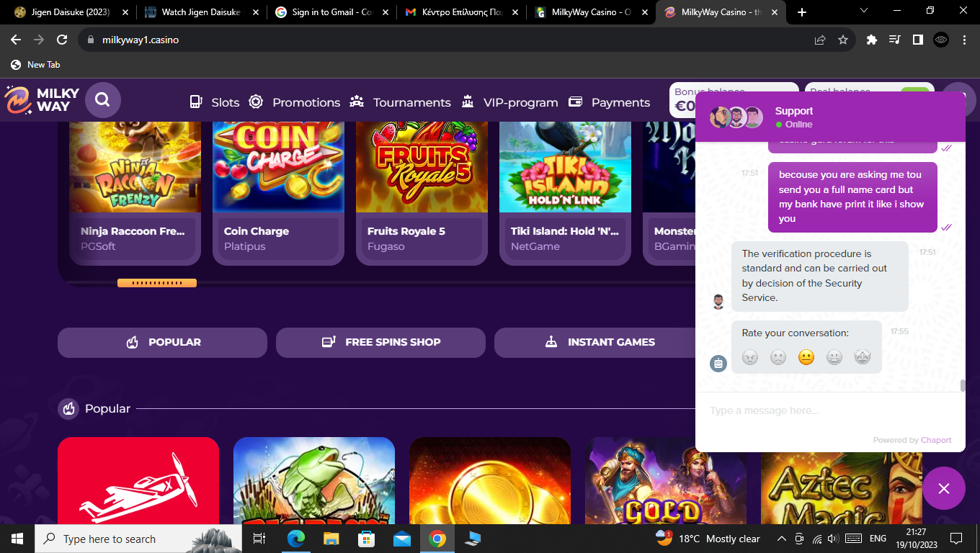Viewport: 980px width, 553px height.
Task: Click the support agents avatar group
Action: pos(736,117)
